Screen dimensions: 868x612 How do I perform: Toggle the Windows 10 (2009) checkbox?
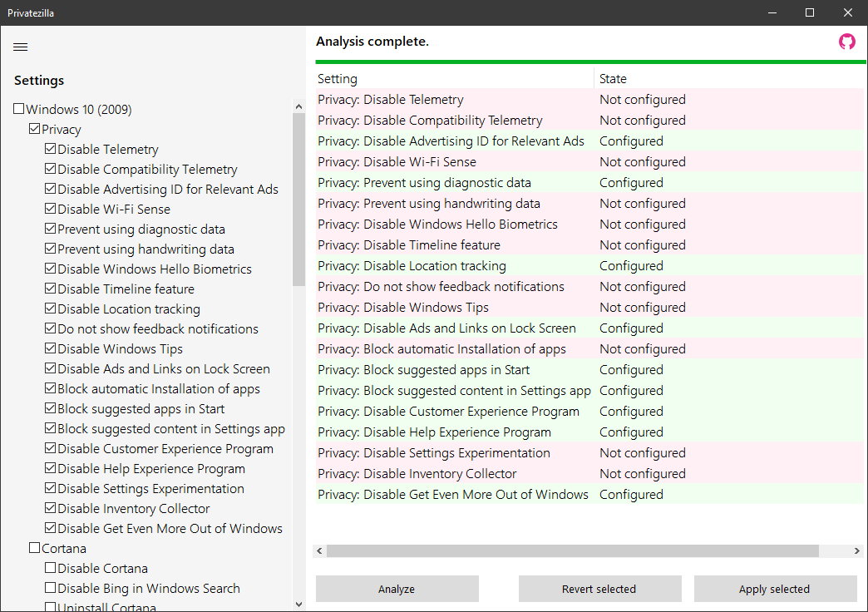tap(19, 110)
